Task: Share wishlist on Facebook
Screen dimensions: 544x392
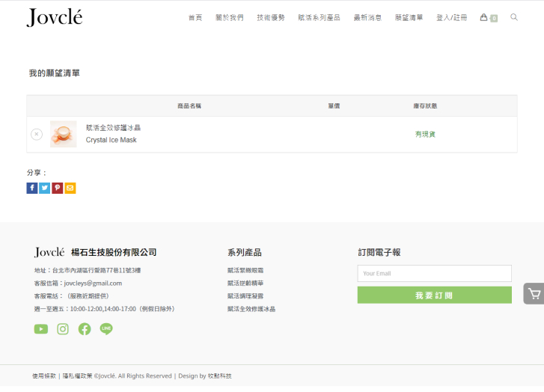Action: (x=32, y=189)
